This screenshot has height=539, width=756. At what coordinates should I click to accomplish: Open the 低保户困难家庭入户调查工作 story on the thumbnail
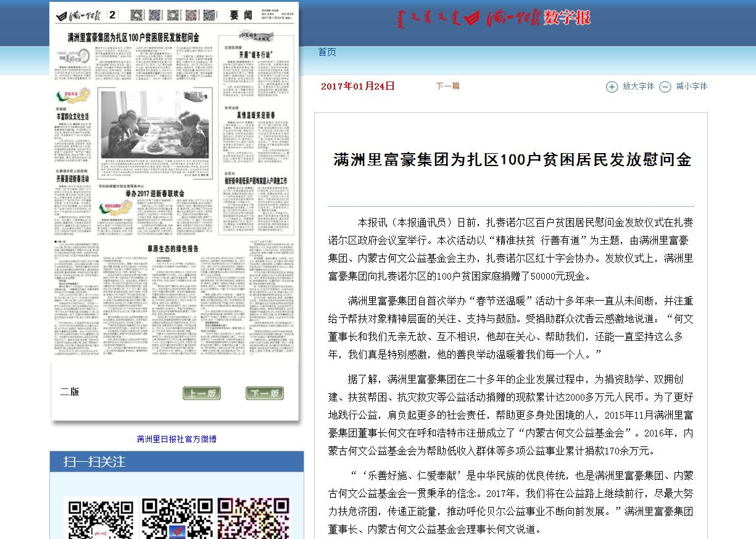256,181
